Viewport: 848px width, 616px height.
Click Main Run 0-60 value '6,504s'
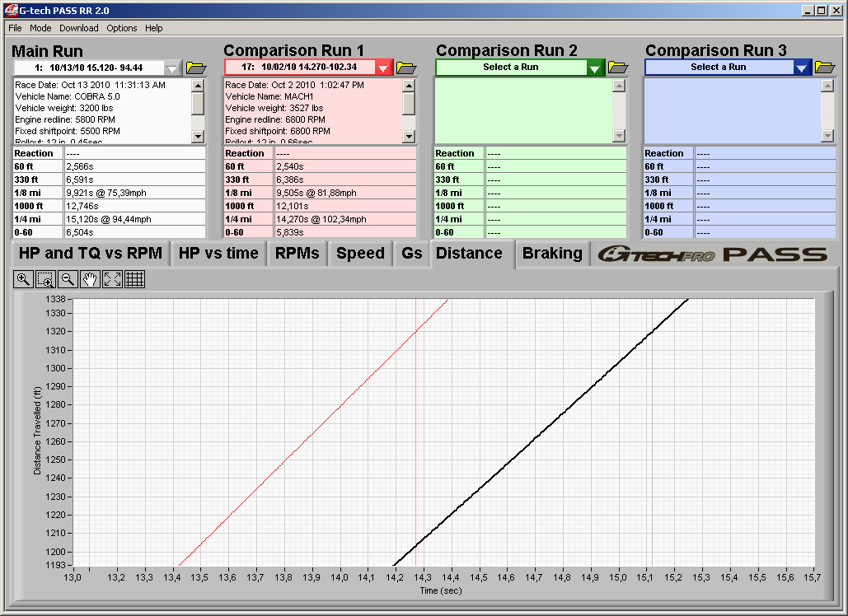tap(80, 232)
